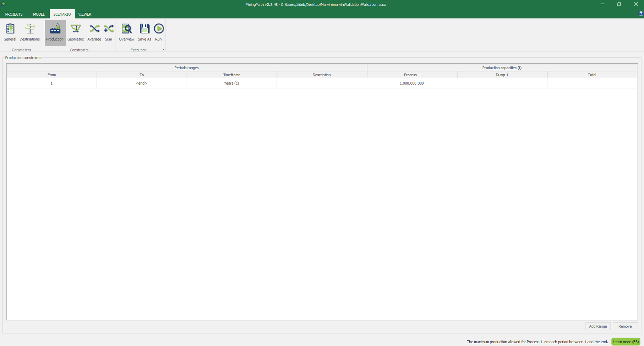Expand the Execution group launcher arrow
The width and height of the screenshot is (644, 346).
tap(163, 50)
